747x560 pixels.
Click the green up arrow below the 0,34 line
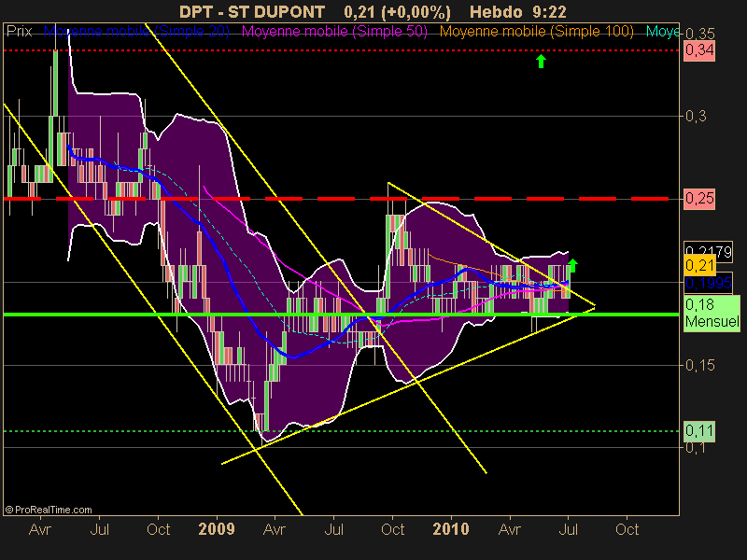[x=541, y=62]
